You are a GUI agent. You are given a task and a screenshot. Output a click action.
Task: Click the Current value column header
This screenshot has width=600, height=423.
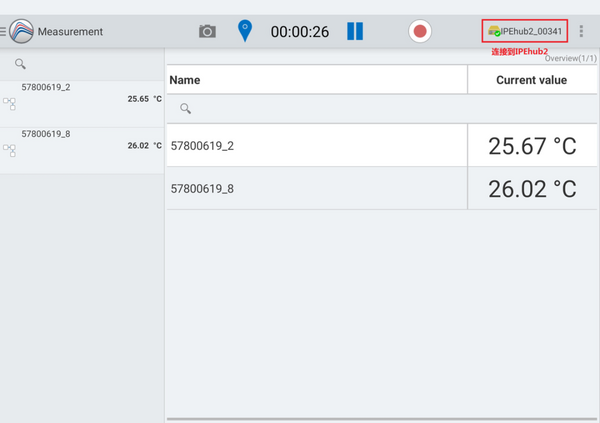click(532, 80)
